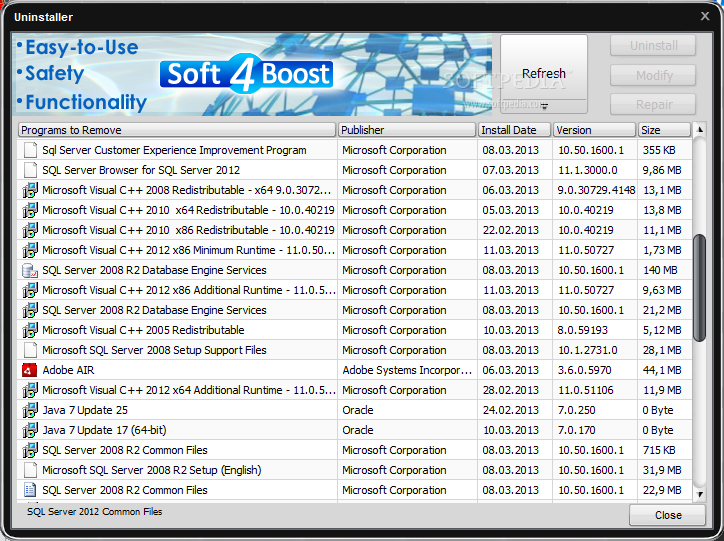Click the 31,9 MB size cell
This screenshot has height=541, width=724.
pyautogui.click(x=662, y=470)
